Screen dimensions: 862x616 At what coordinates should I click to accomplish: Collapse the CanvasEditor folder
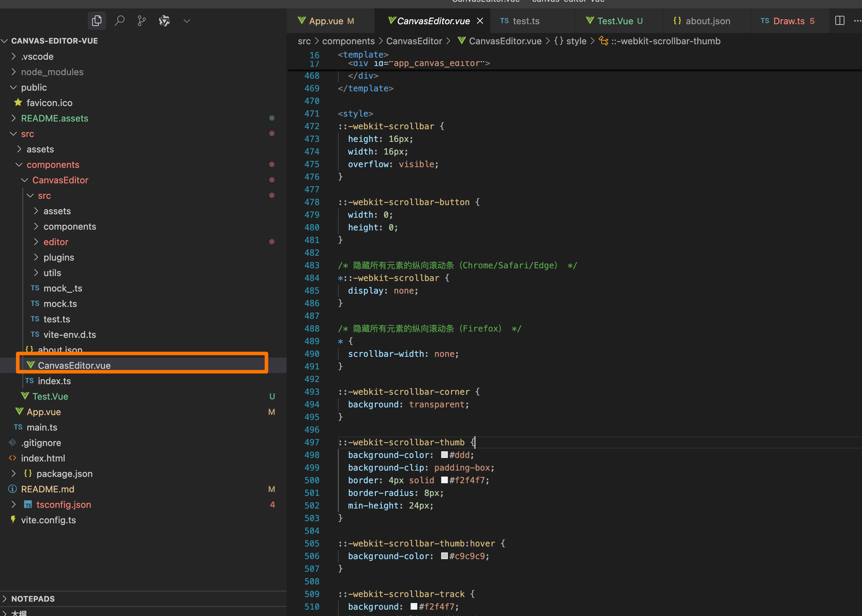click(60, 180)
